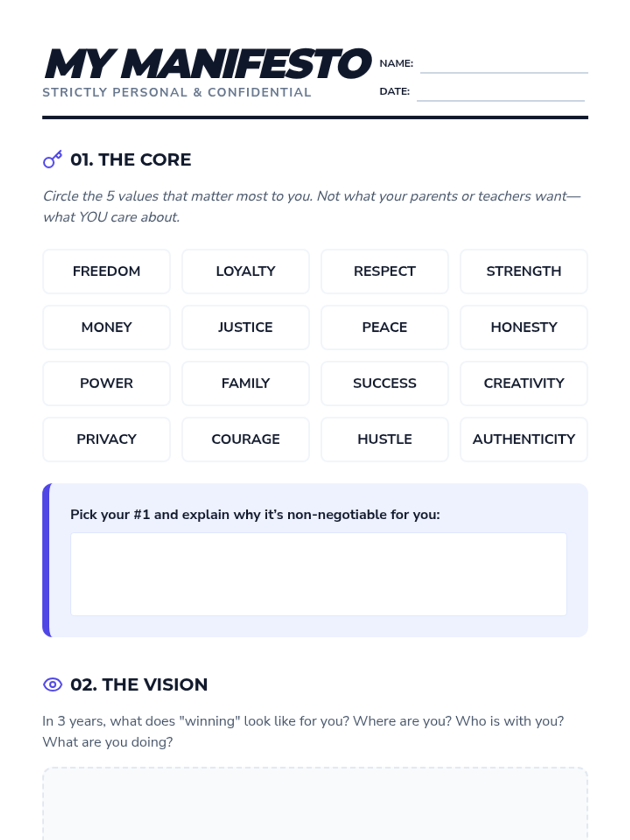Click the key icon beside The Core
The image size is (630, 840).
tap(52, 159)
